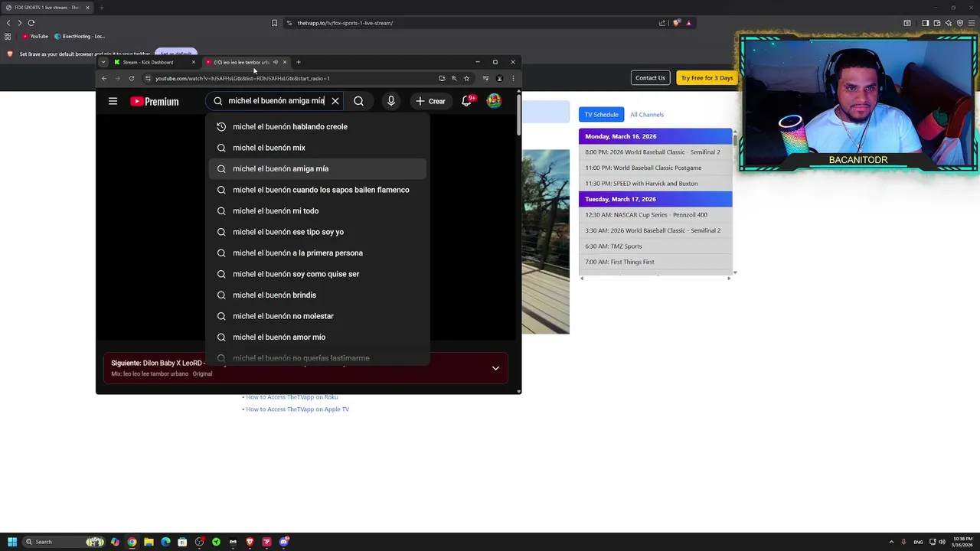Open the Chrome profile avatar button
Screen dimensions: 980x551
click(499, 78)
